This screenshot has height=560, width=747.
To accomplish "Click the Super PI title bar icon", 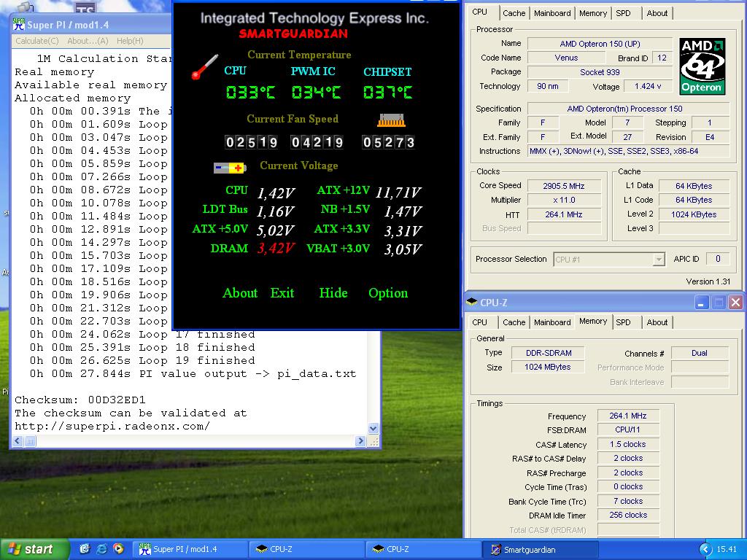I will click(18, 24).
